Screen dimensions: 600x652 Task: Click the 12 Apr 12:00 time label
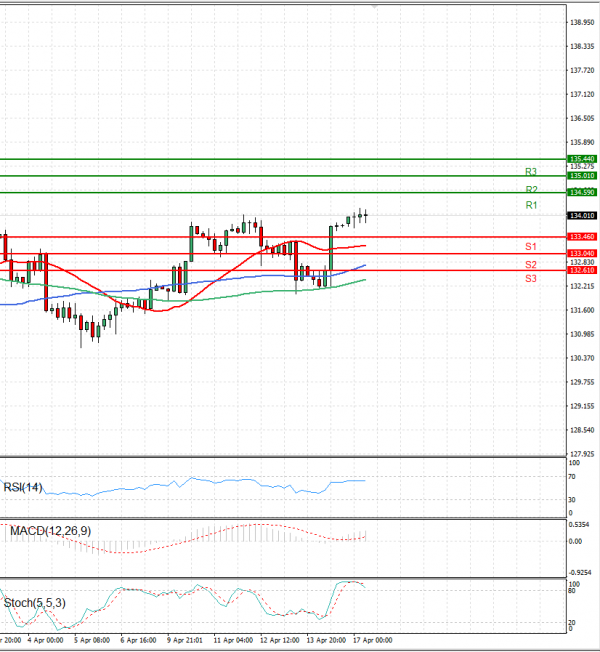(x=279, y=640)
